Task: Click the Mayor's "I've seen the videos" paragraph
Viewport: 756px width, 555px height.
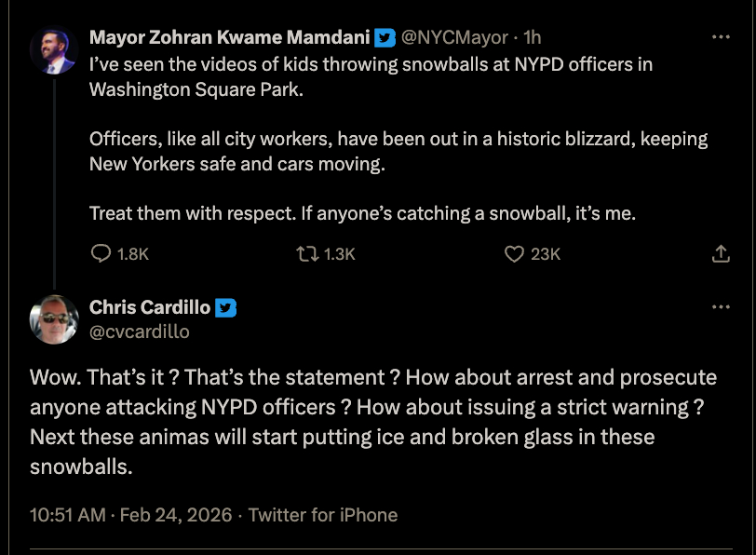Action: (371, 77)
